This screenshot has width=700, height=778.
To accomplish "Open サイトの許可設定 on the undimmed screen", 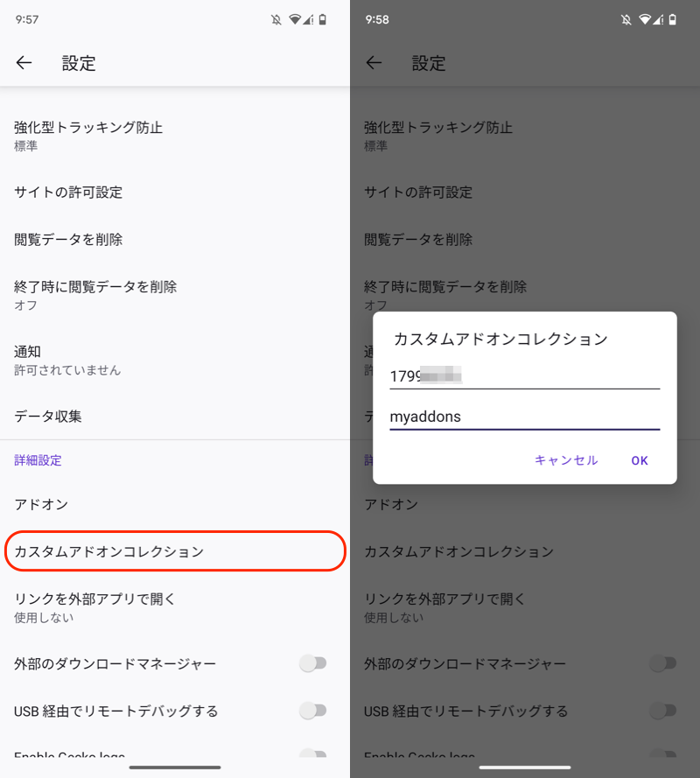I will coord(175,193).
